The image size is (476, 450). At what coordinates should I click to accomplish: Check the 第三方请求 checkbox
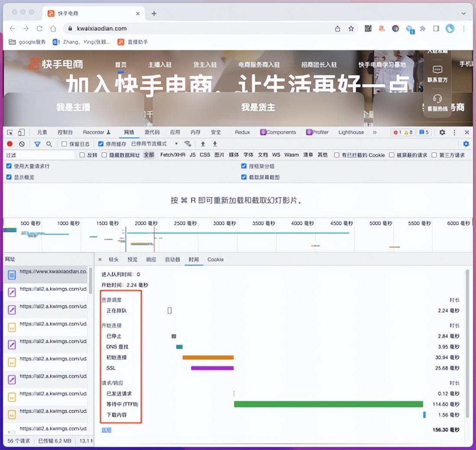click(x=434, y=155)
